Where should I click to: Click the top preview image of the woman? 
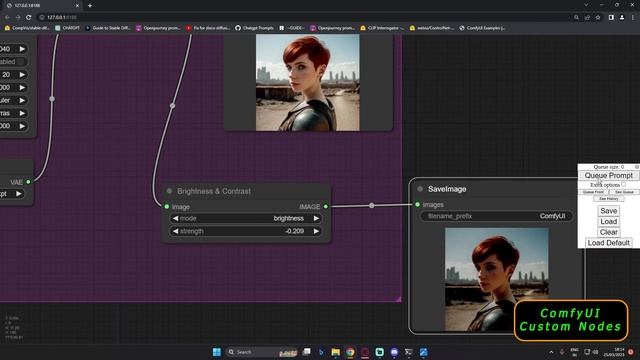pos(308,82)
